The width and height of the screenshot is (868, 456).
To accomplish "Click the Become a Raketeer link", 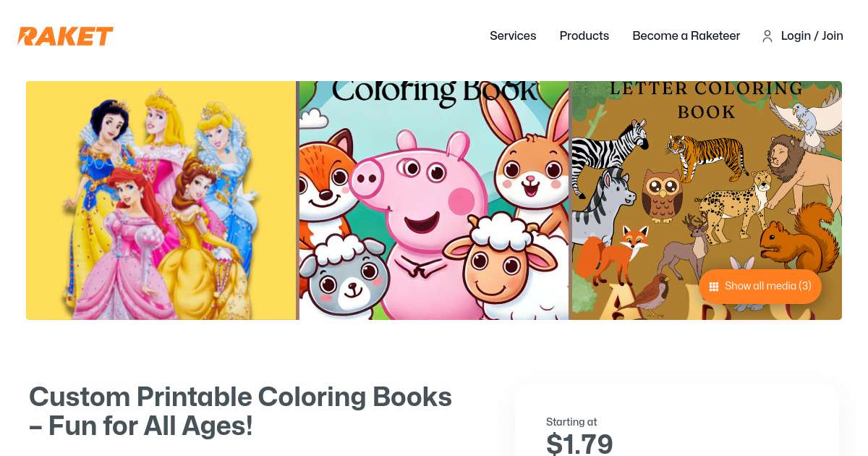I will click(x=686, y=36).
